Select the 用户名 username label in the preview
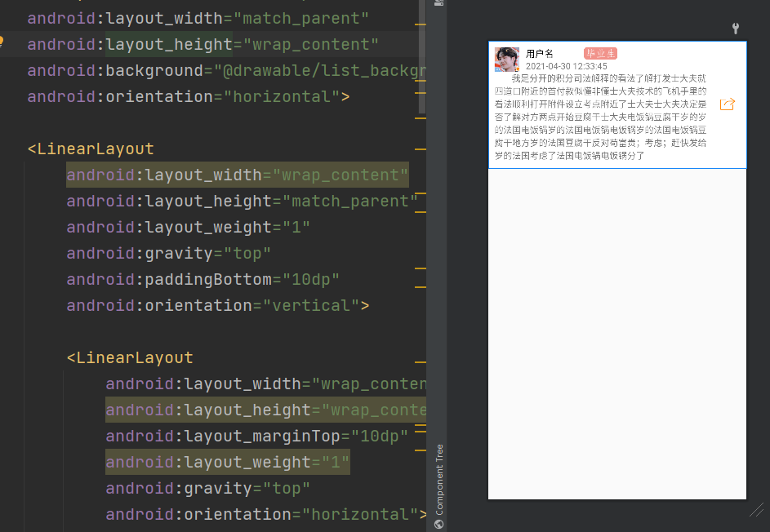Screen dimensions: 770x532 [x=539, y=54]
